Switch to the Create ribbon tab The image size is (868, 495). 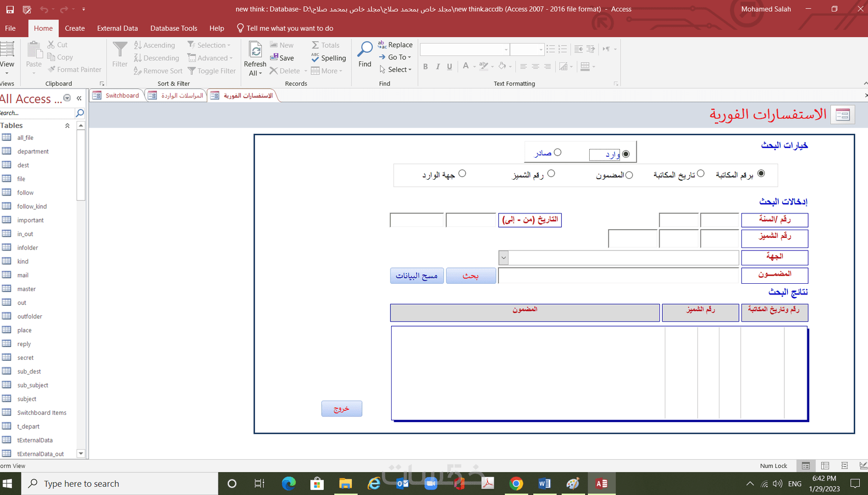[75, 28]
